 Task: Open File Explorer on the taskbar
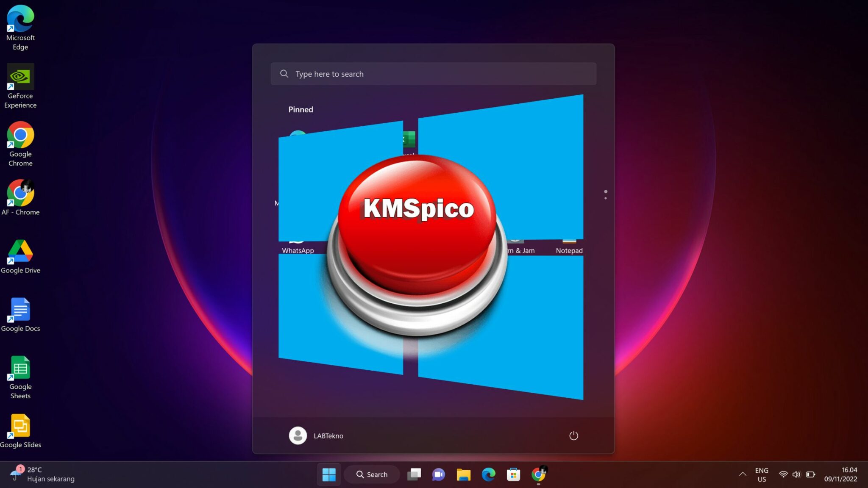pyautogui.click(x=464, y=474)
